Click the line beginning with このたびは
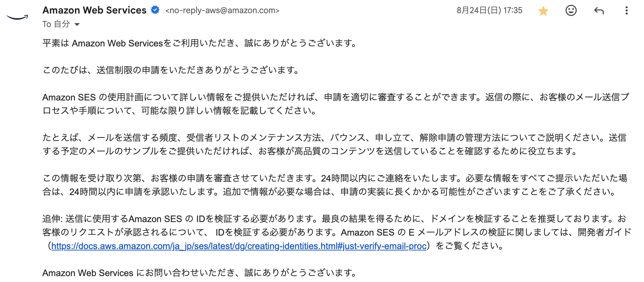The width and height of the screenshot is (644, 282). 171,70
